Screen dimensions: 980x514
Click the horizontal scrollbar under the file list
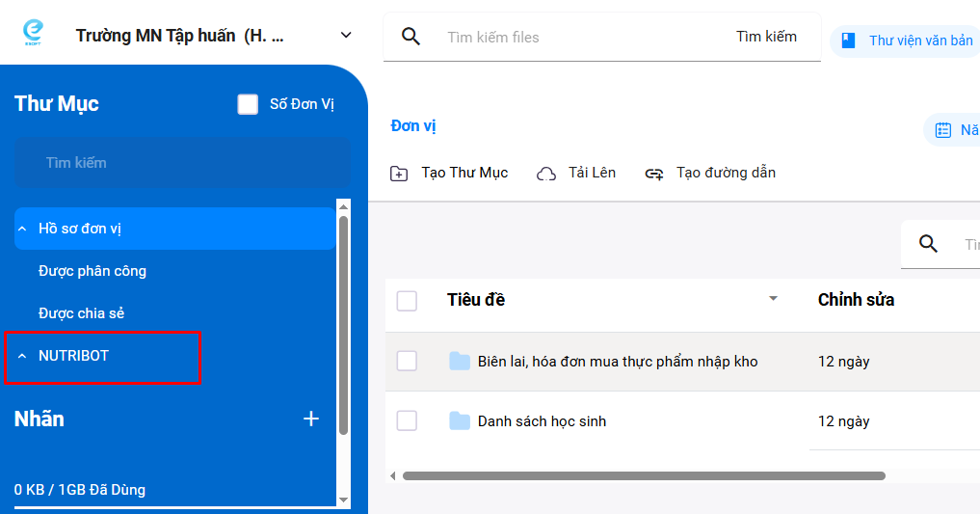[x=643, y=475]
